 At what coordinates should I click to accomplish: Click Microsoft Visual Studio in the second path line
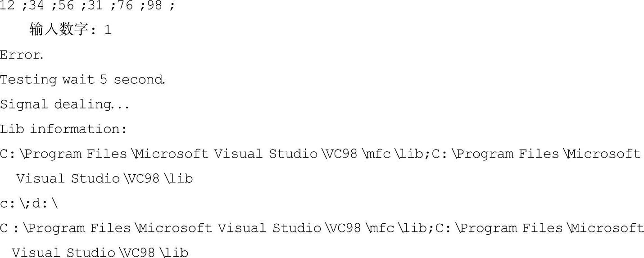tap(230, 228)
